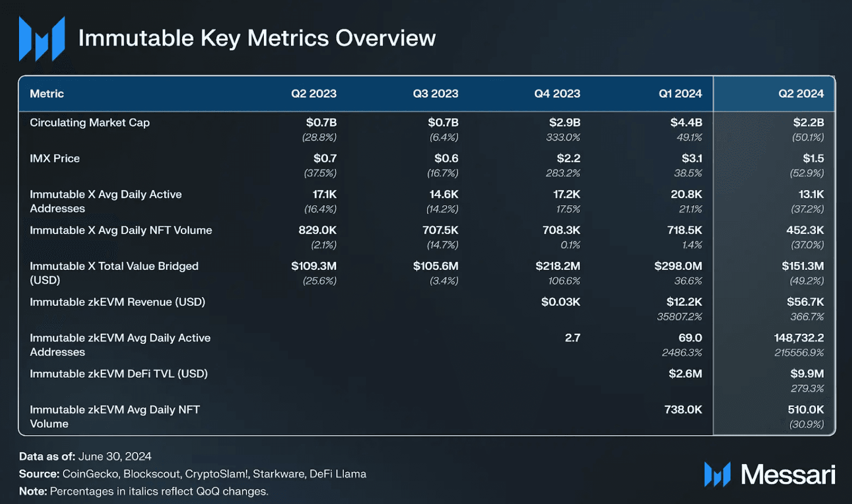Click the Messari logo icon beside the Messari wordmark
Viewport: 852px width, 504px height.
[x=717, y=474]
